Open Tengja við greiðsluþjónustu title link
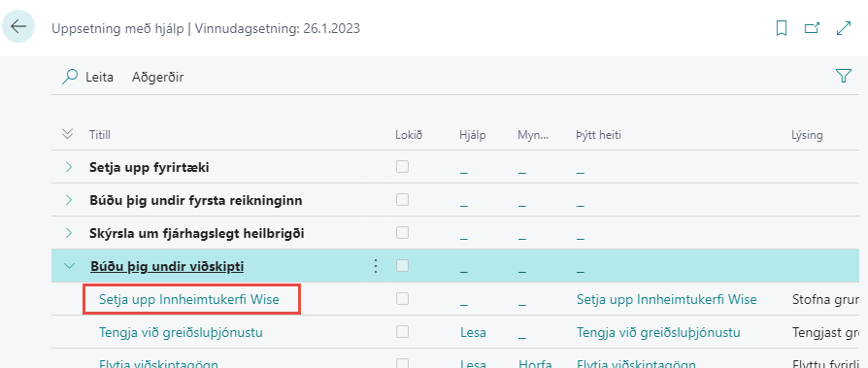Viewport: 868px width, 368px height. tap(181, 333)
